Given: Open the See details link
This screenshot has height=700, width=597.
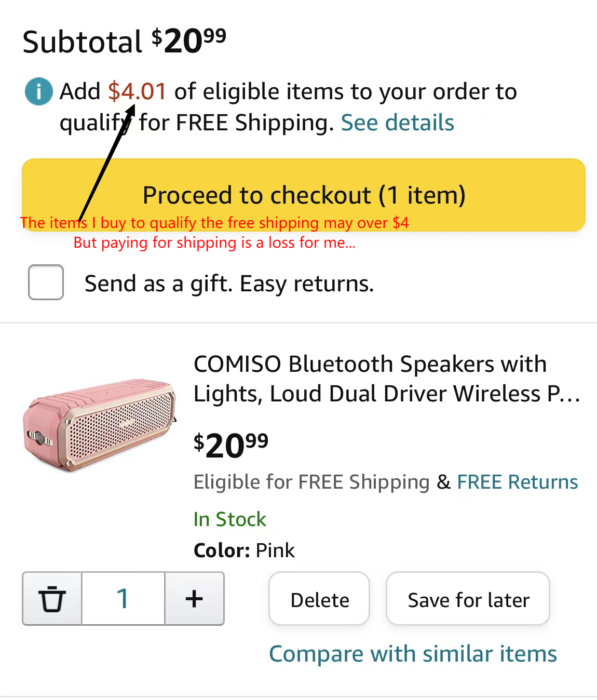Looking at the screenshot, I should [397, 123].
